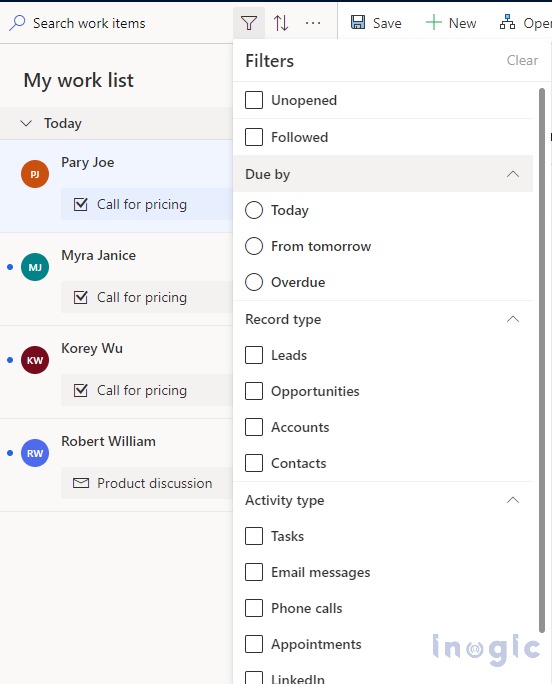Viewport: 552px width, 684px height.
Task: Collapse the Record type section
Action: [x=513, y=319]
